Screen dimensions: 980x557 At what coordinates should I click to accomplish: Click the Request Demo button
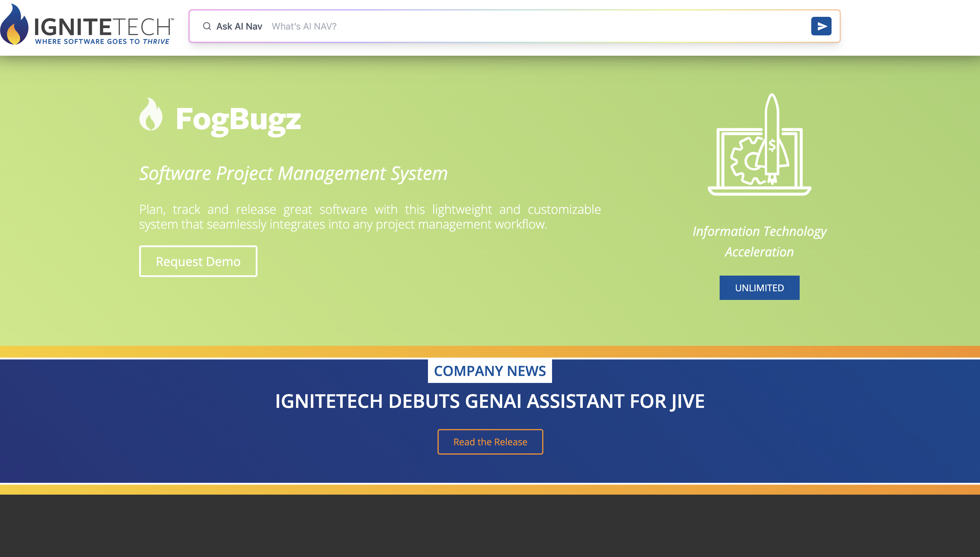pos(198,261)
